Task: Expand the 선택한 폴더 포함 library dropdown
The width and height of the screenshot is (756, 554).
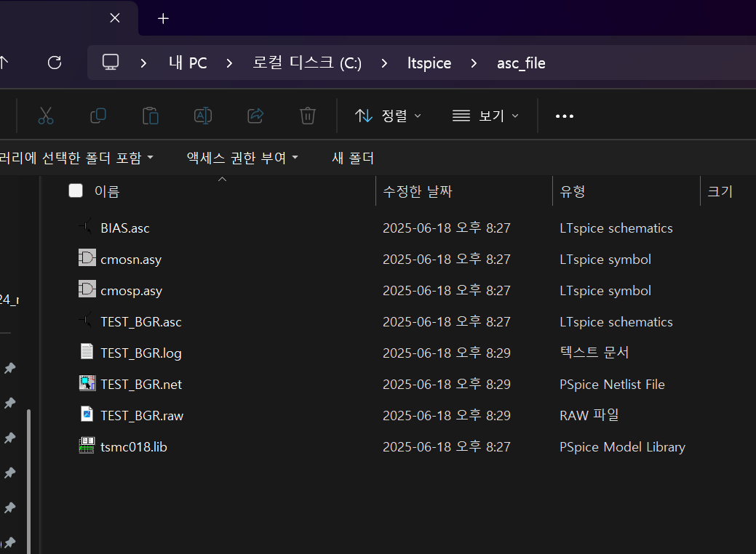Action: [x=76, y=158]
